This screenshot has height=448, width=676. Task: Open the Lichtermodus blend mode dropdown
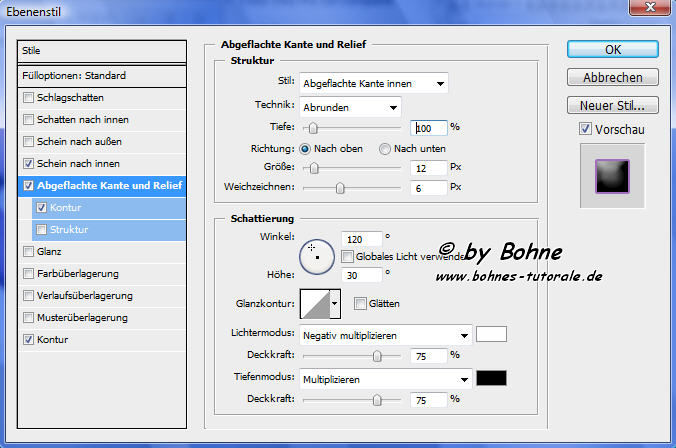385,335
